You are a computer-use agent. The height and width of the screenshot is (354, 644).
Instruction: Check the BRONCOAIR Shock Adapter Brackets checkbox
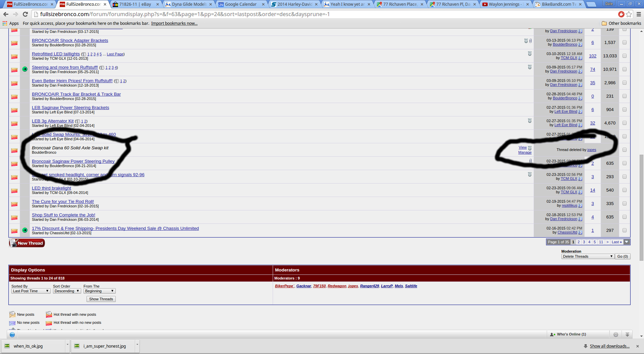[x=625, y=42]
